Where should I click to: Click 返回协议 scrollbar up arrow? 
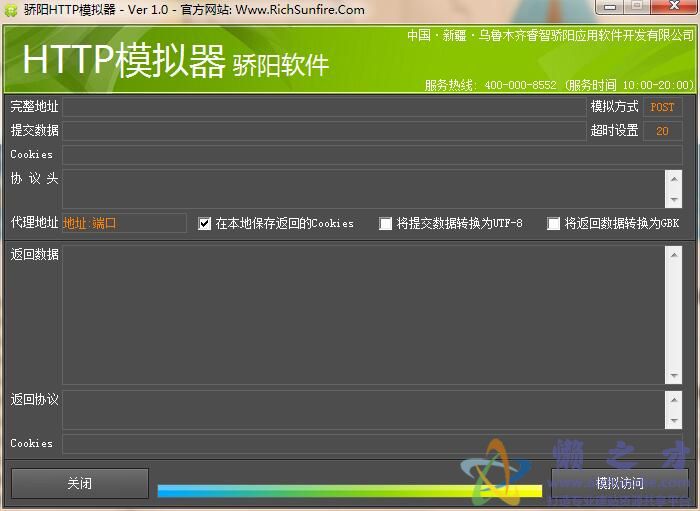pyautogui.click(x=674, y=399)
